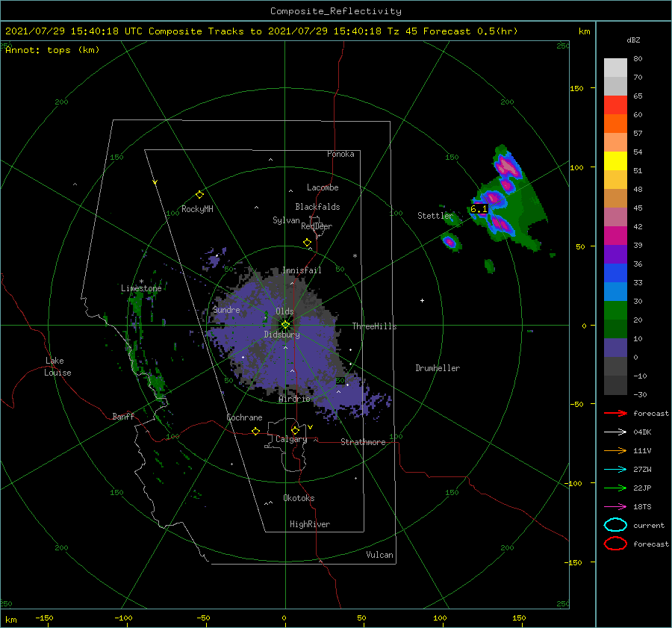672x628 pixels.
Task: Click the light gray 80 dBZ swatch
Action: pos(615,68)
